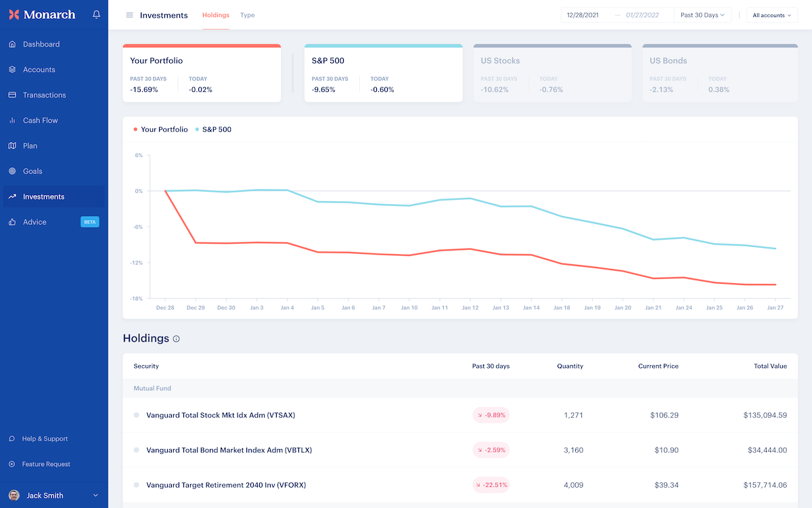Viewport: 812px width, 508px height.
Task: Click the Mutual Fund group label
Action: 152,388
